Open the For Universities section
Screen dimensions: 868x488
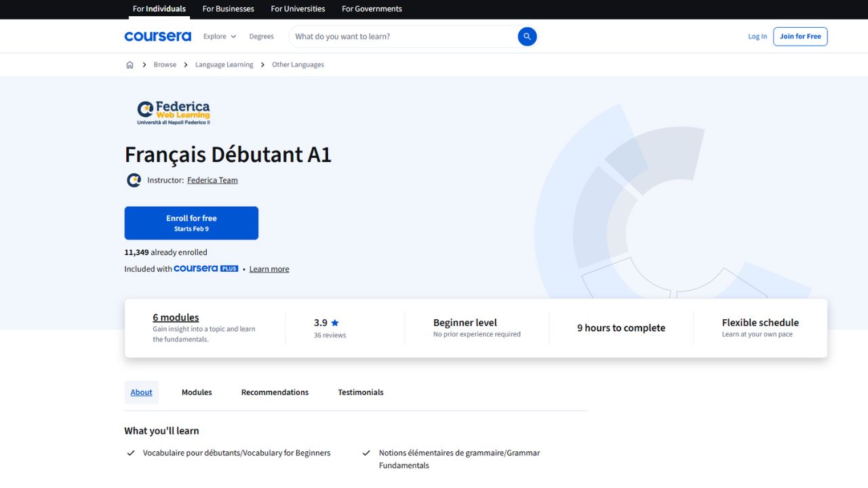point(297,9)
